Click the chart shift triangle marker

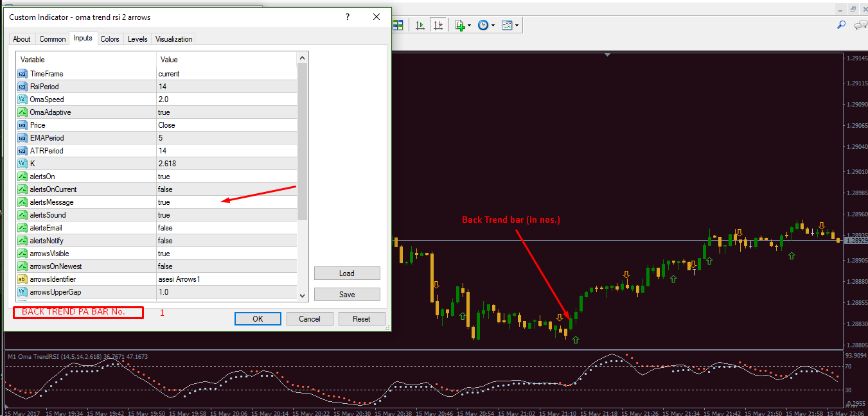[x=607, y=55]
